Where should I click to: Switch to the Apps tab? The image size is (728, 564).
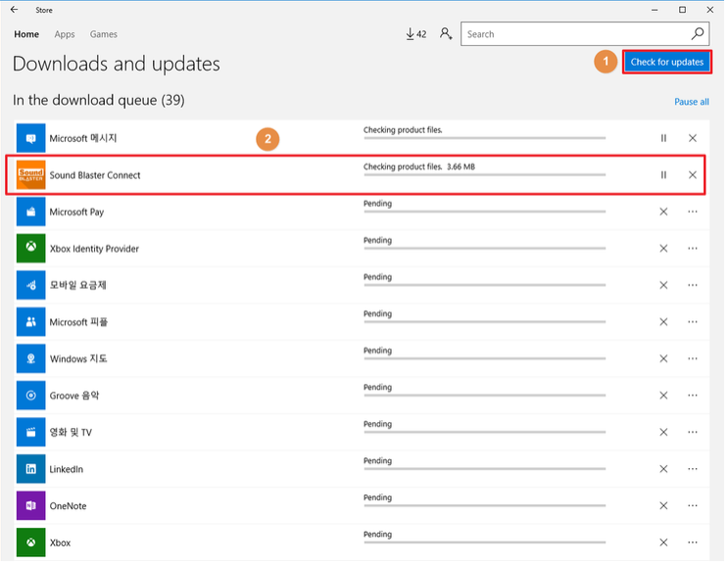[x=65, y=34]
